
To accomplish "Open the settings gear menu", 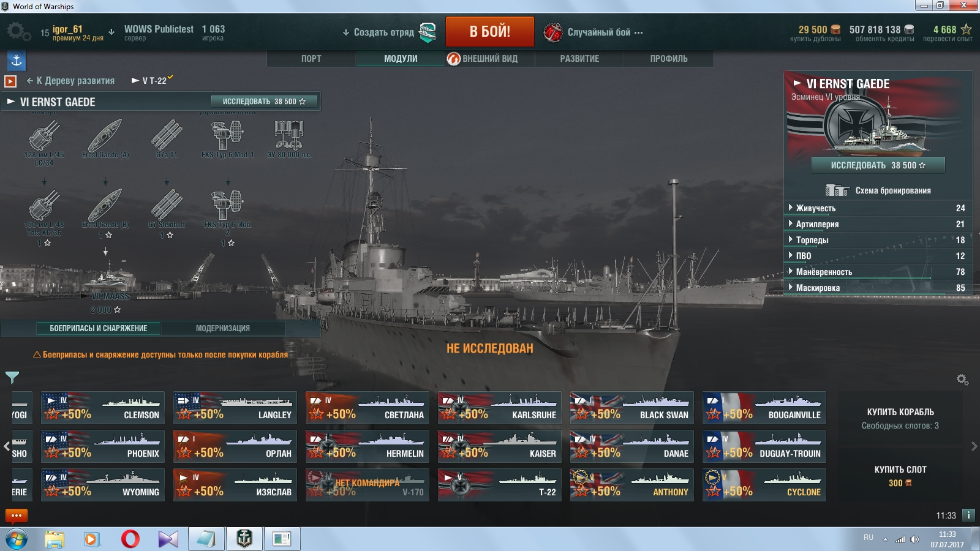I will pos(18,32).
